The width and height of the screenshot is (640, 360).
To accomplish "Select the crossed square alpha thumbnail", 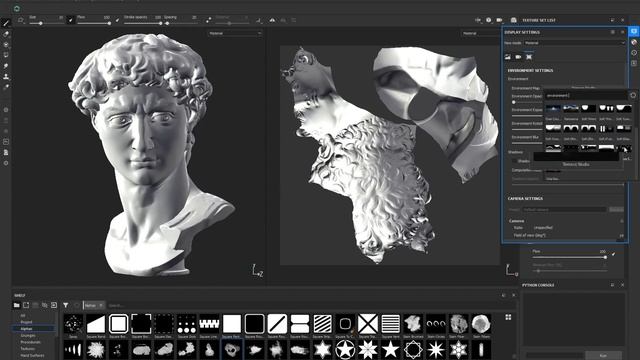I will (x=368, y=324).
